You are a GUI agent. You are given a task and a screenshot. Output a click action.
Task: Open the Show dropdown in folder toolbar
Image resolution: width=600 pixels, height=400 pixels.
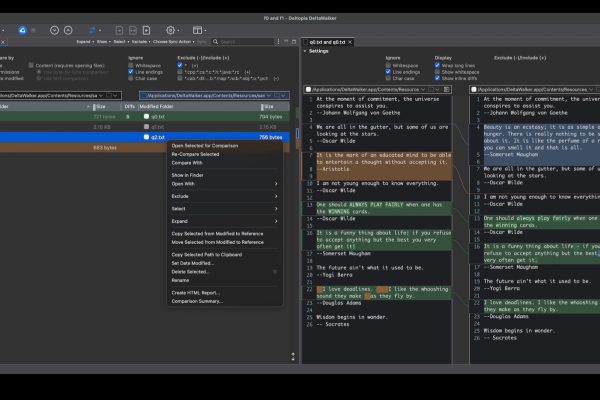pyautogui.click(x=103, y=42)
